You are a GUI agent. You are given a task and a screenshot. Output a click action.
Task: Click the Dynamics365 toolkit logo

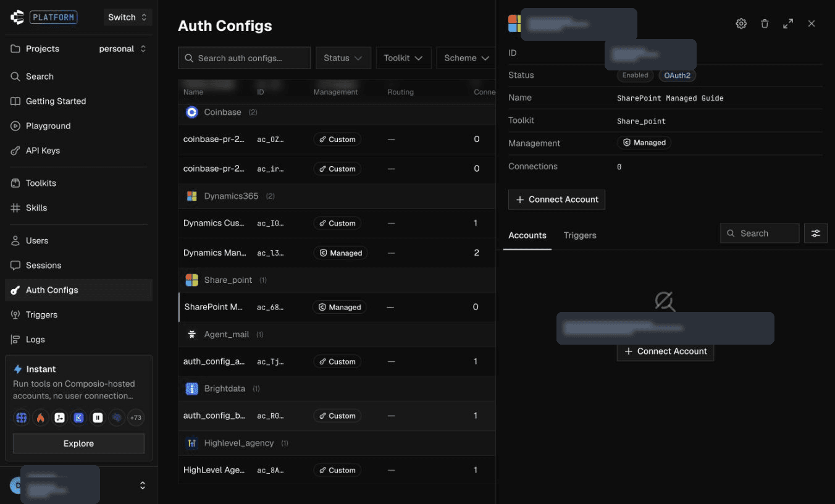click(191, 196)
